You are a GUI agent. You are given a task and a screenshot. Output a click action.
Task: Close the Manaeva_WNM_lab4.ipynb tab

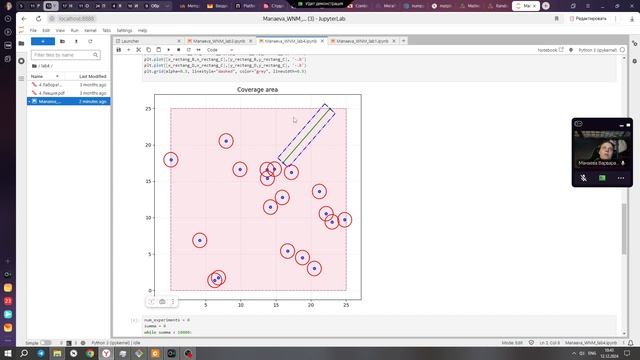[x=322, y=41]
